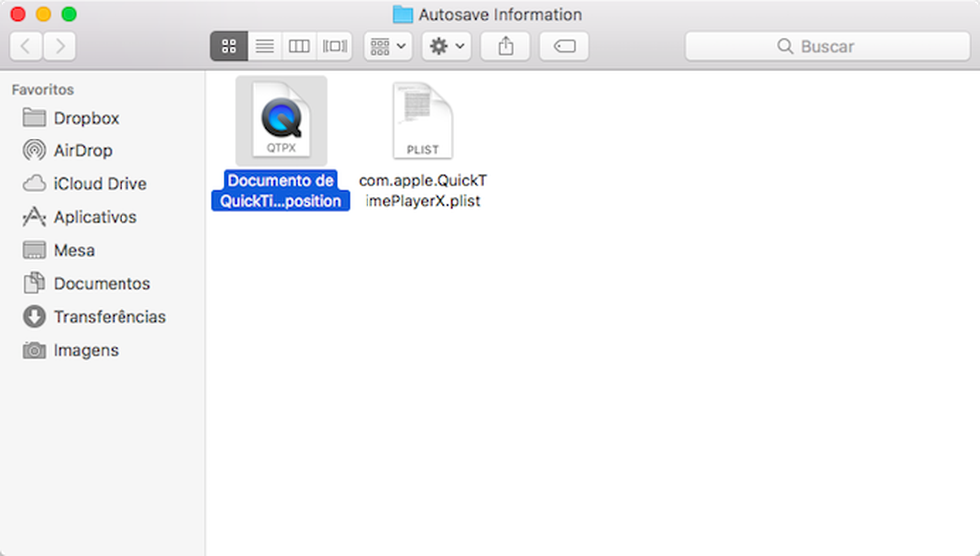
Task: Go forward using the right arrow button
Action: 60,46
